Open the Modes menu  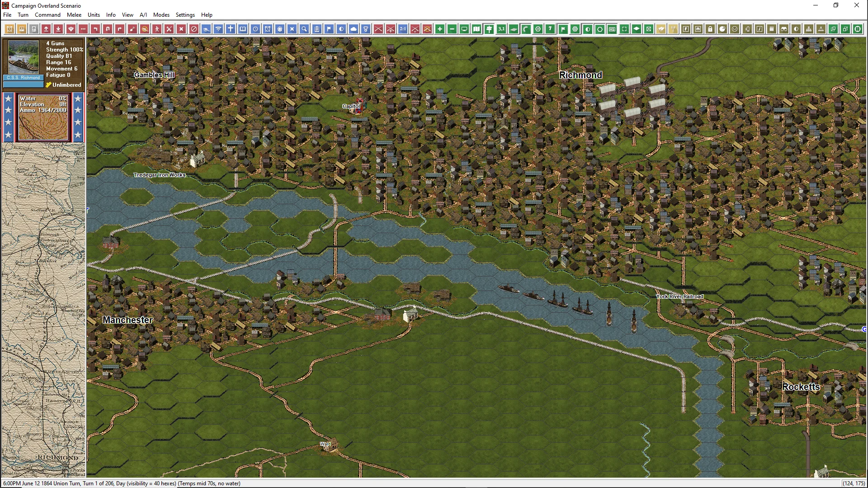(161, 15)
